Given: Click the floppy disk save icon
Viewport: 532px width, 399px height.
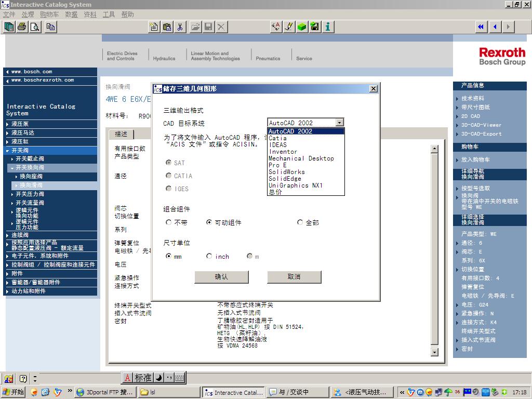Looking at the screenshot, I should coord(208,27).
